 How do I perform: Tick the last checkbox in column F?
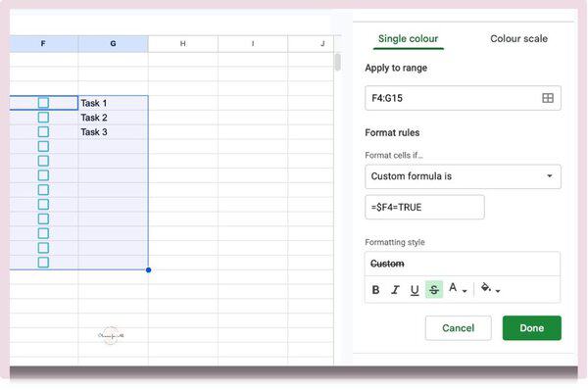[43, 263]
